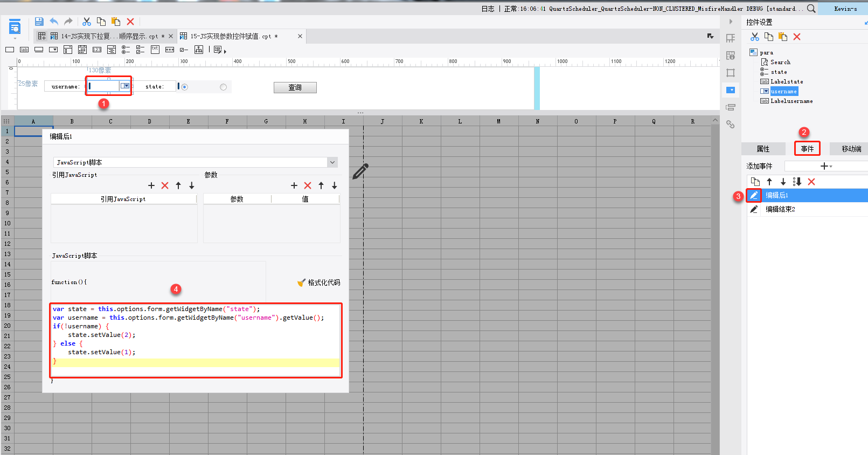The width and height of the screenshot is (868, 455).
Task: Select the label widget in widget bar
Action: coord(24,50)
